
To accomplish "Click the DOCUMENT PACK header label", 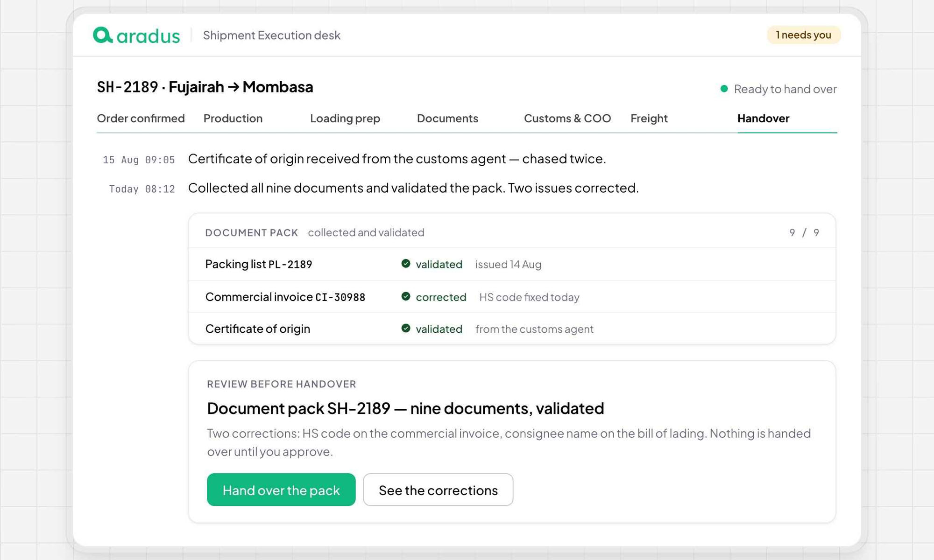I will 252,232.
